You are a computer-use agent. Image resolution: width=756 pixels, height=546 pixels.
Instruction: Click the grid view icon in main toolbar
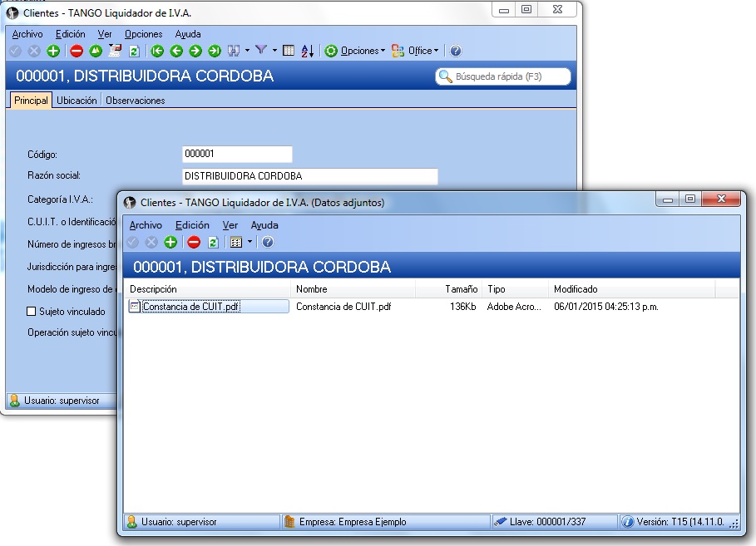pyautogui.click(x=289, y=51)
